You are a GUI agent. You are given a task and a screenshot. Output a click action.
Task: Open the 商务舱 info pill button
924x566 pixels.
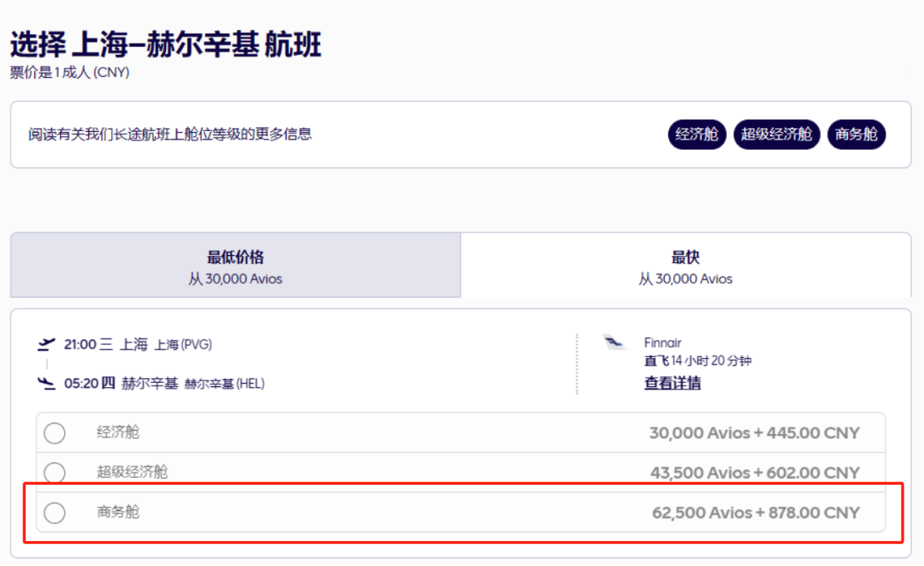click(x=856, y=134)
